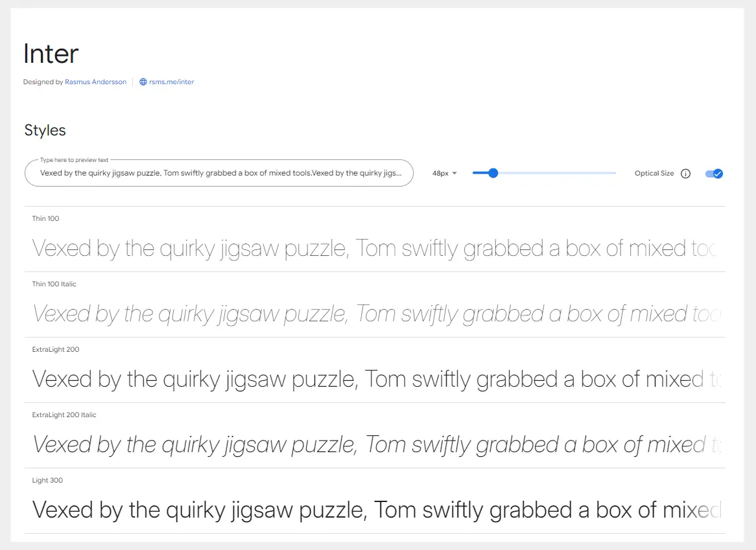756x550 pixels.
Task: Select the ExtraLight 200 style preview
Action: pyautogui.click(x=374, y=380)
